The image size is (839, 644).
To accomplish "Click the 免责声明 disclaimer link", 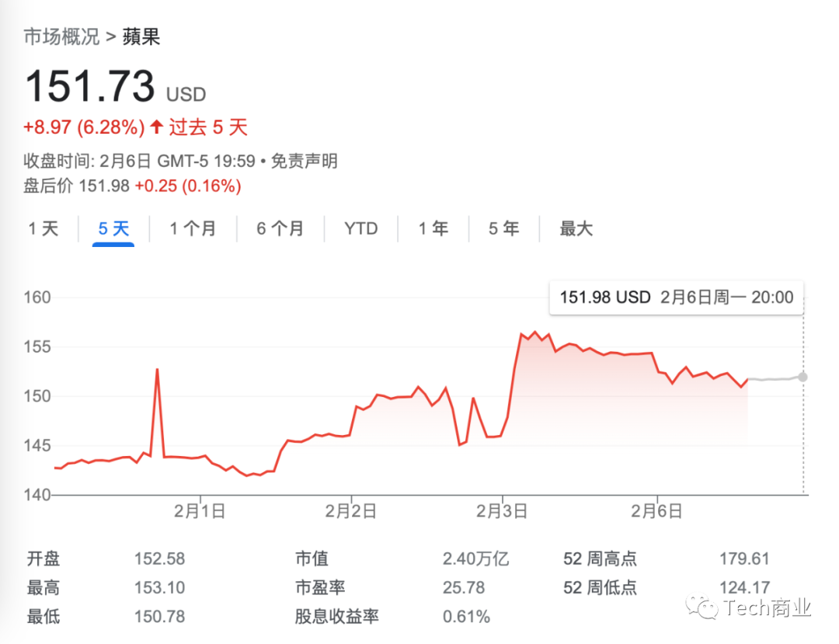I will point(305,161).
